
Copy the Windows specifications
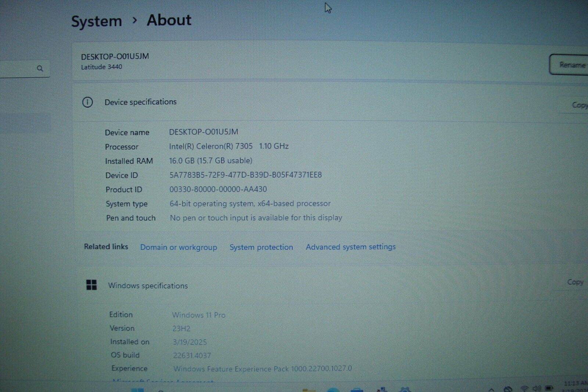point(575,282)
